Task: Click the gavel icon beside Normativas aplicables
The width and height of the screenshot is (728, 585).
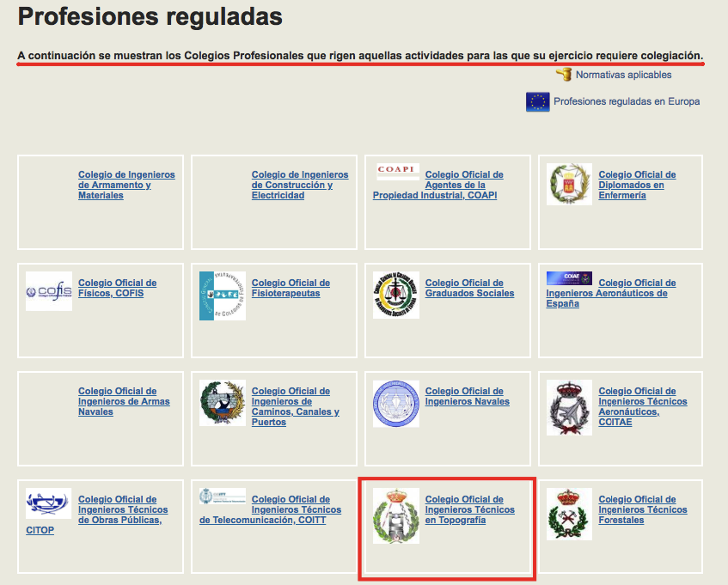Action: coord(564,74)
